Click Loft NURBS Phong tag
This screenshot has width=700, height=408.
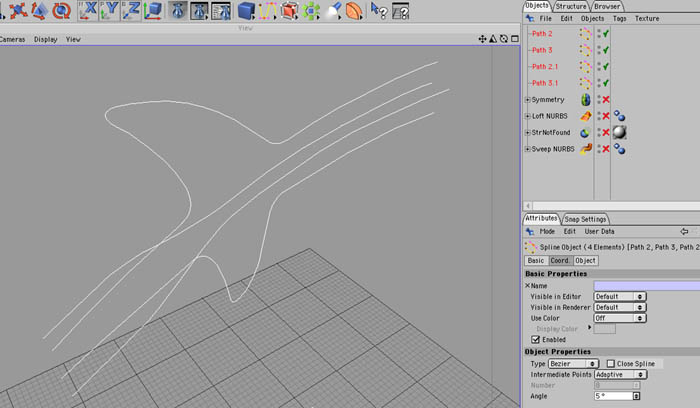click(619, 116)
